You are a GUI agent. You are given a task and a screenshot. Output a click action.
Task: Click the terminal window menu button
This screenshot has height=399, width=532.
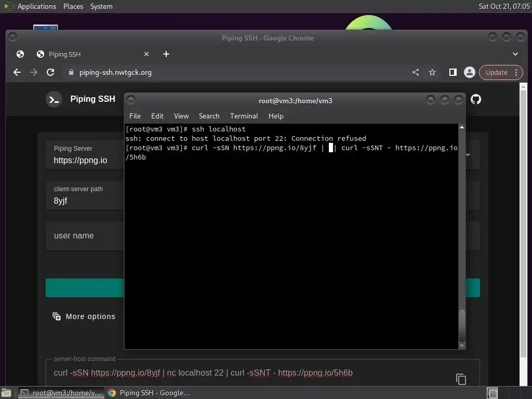click(x=131, y=100)
